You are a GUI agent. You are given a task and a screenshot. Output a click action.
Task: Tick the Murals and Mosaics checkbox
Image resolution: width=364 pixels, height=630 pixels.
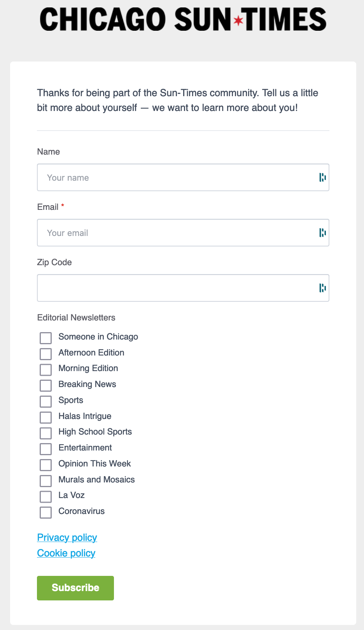tap(46, 481)
